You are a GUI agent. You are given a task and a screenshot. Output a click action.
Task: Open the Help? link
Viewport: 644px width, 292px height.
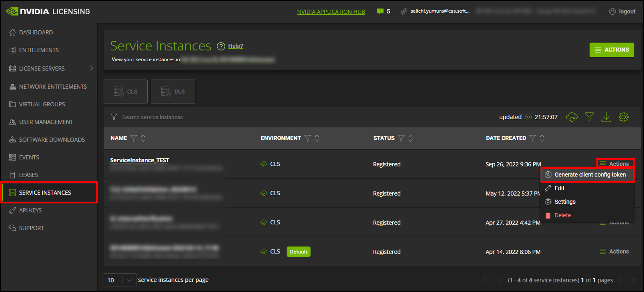point(235,46)
